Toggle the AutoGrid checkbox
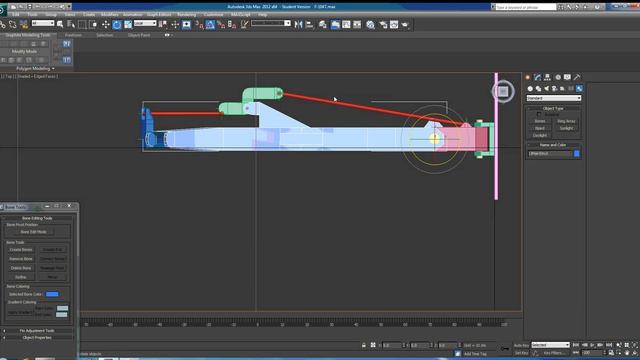The height and width of the screenshot is (360, 640). coord(539,115)
